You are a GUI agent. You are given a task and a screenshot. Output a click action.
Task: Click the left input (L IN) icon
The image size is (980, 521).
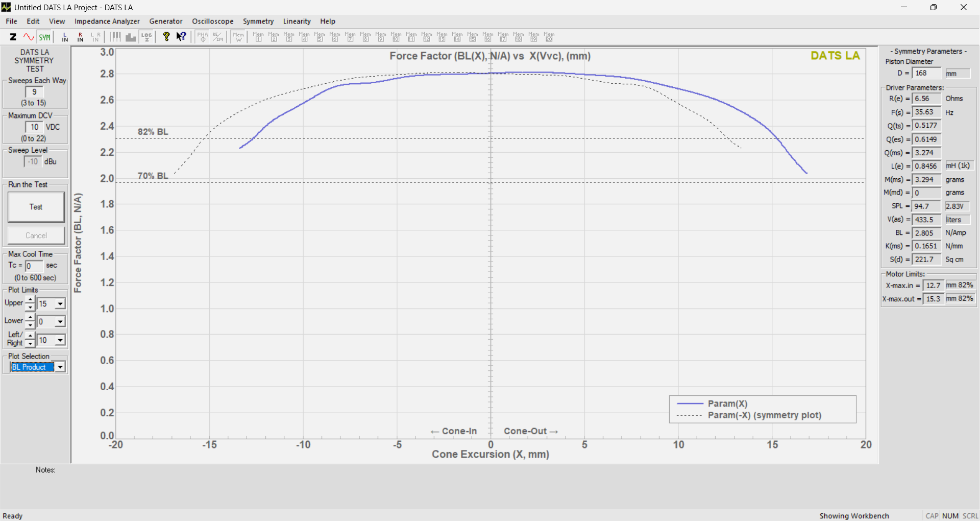(x=65, y=37)
